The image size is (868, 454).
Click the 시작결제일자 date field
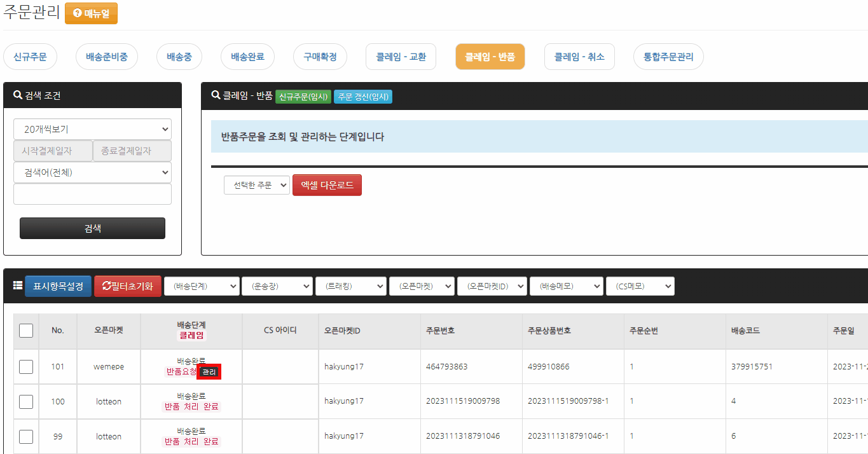[53, 151]
